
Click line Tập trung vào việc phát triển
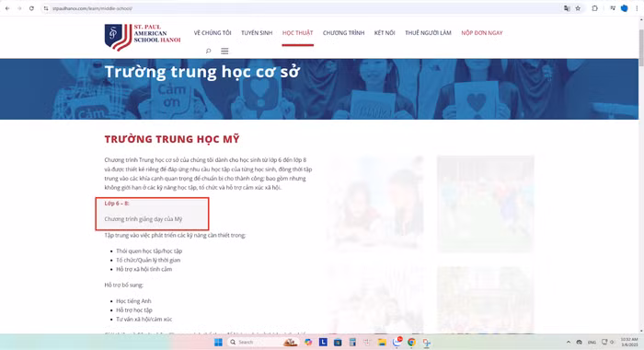pyautogui.click(x=175, y=235)
